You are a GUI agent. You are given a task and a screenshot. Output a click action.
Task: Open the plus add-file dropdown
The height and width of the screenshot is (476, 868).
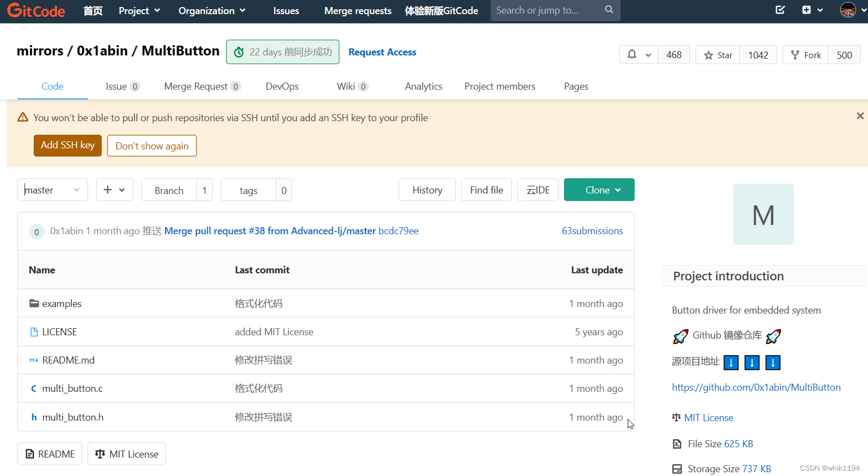coord(114,190)
